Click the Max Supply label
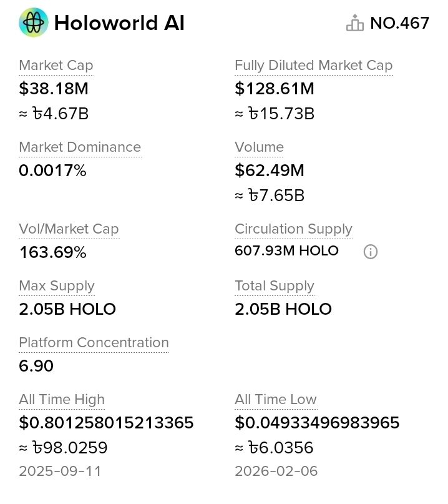The width and height of the screenshot is (448, 504). point(57,286)
